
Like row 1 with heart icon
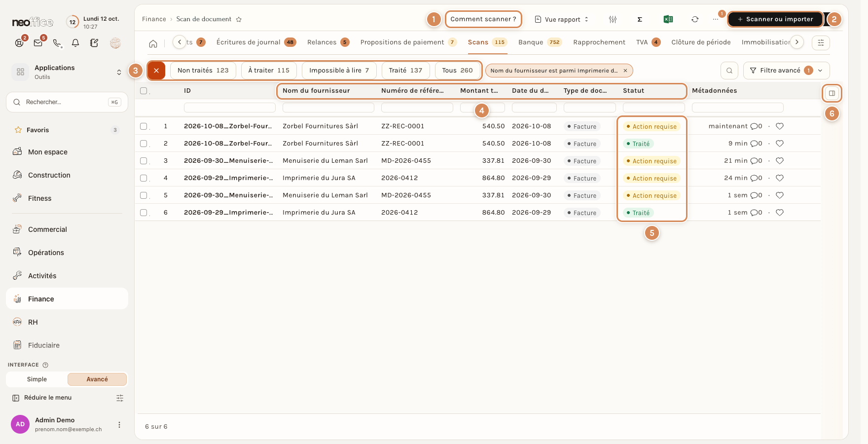pyautogui.click(x=780, y=126)
